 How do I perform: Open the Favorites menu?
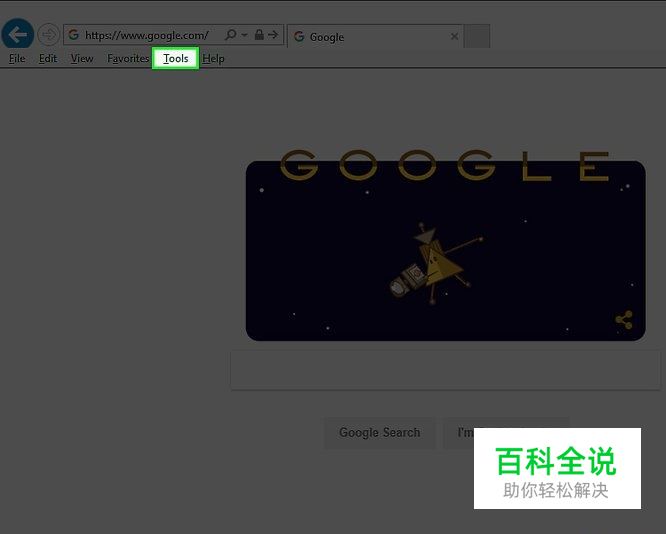tap(128, 59)
